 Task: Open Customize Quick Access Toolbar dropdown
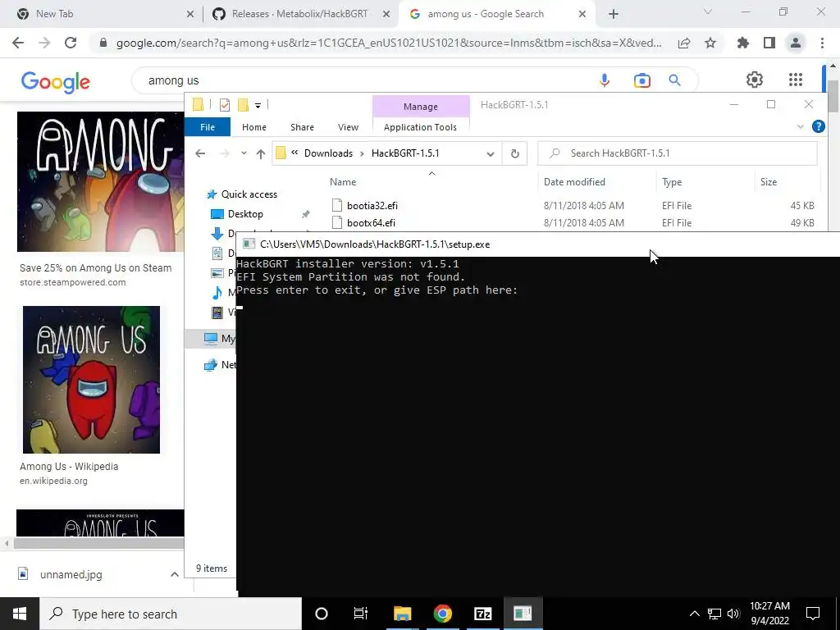click(x=258, y=105)
